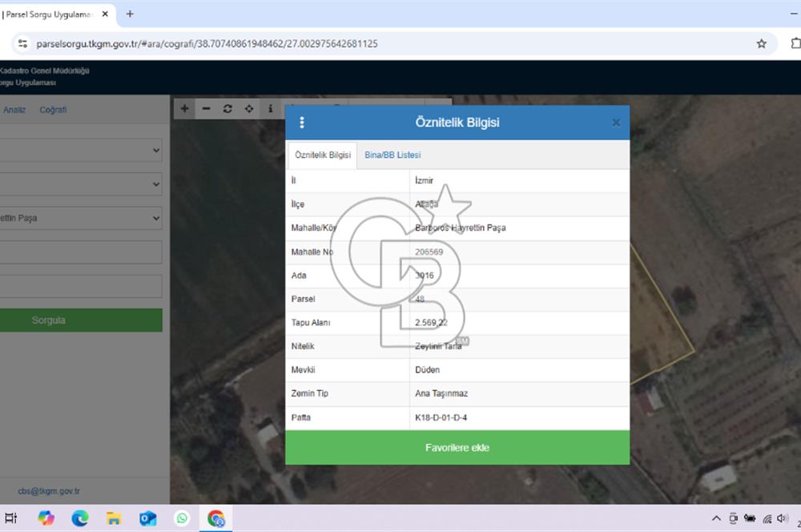The height and width of the screenshot is (532, 801).
Task: Zoom in with the map plus icon
Action: point(184,108)
